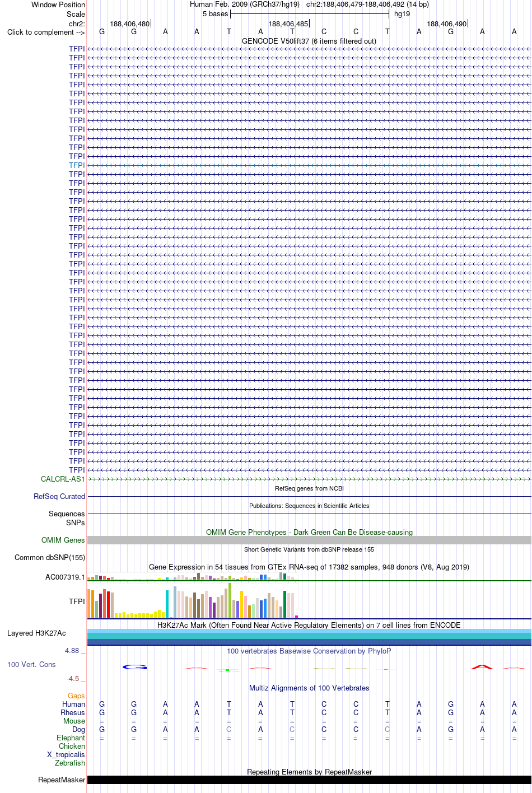This screenshot has height=793, width=532.
Task: Select the Dog species label
Action: click(78, 729)
